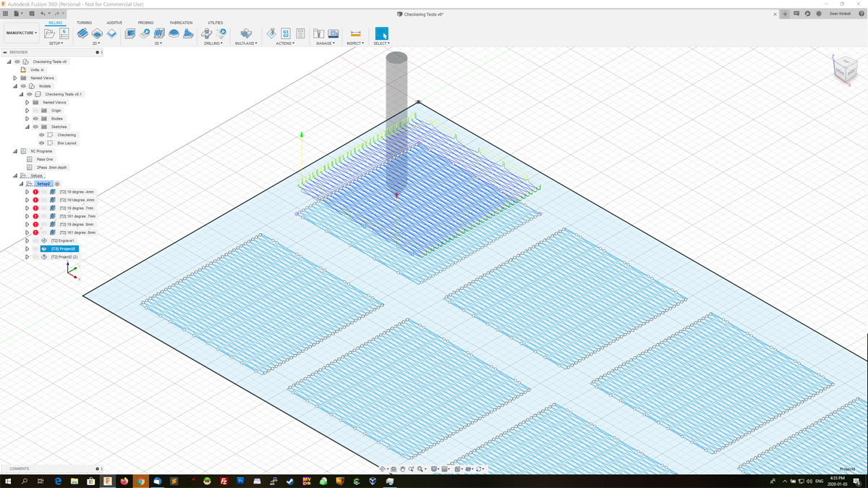Click the ViewCube in the viewport corner
This screenshot has height=488, width=868.
pos(844,70)
